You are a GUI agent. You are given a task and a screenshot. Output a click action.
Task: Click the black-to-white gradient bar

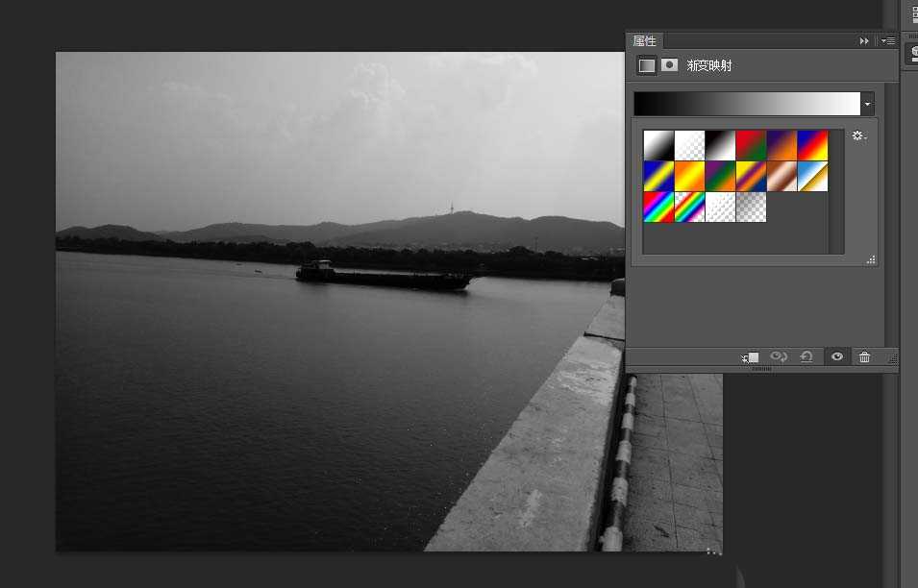click(747, 104)
